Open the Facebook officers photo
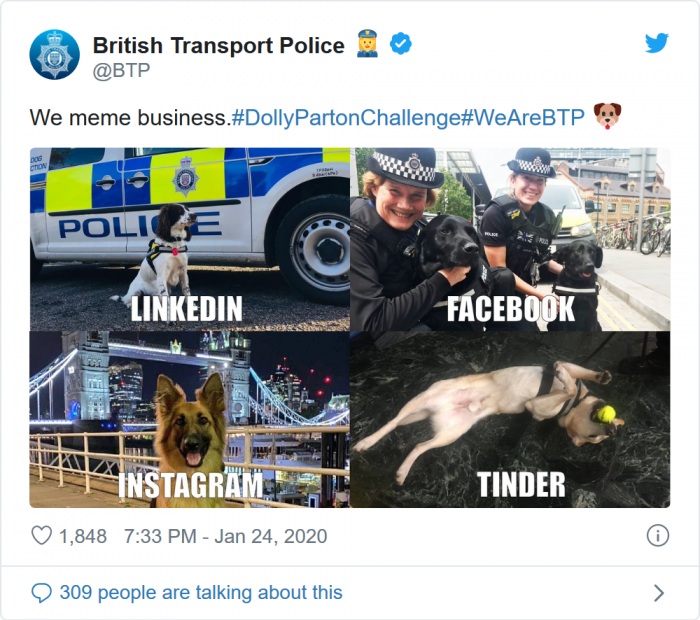Viewport: 700px width, 620px height. [510, 239]
